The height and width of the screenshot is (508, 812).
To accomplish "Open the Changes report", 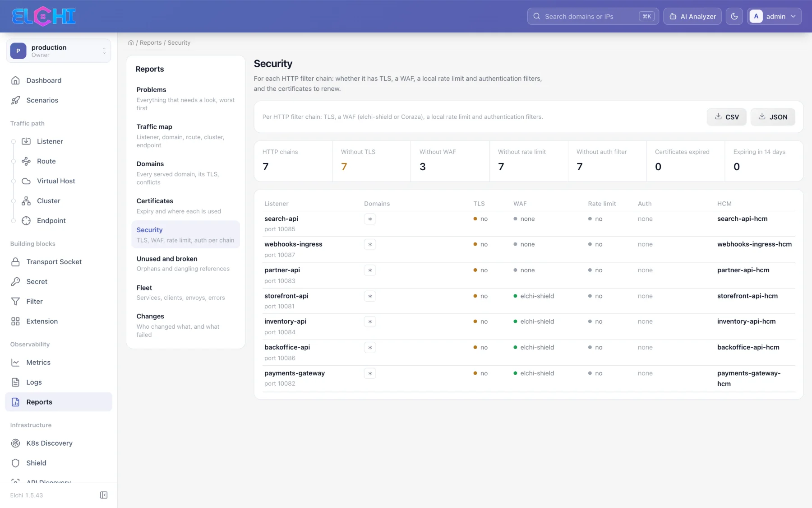I will pos(185,325).
